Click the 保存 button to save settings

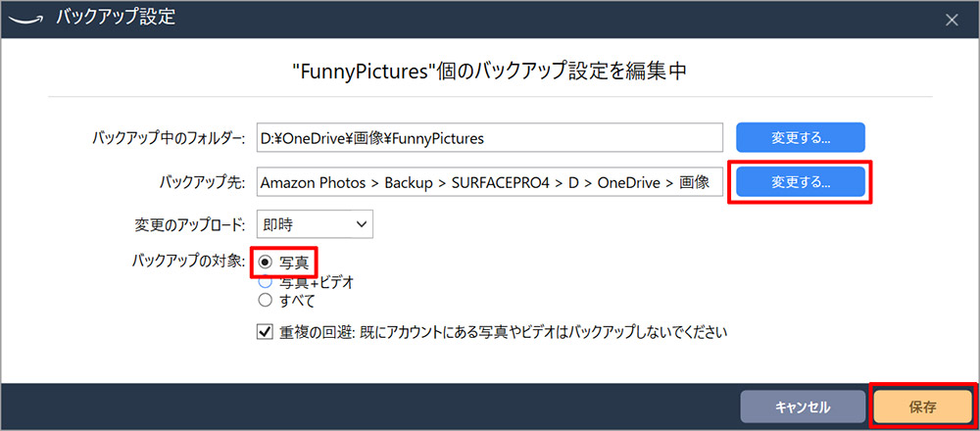922,407
